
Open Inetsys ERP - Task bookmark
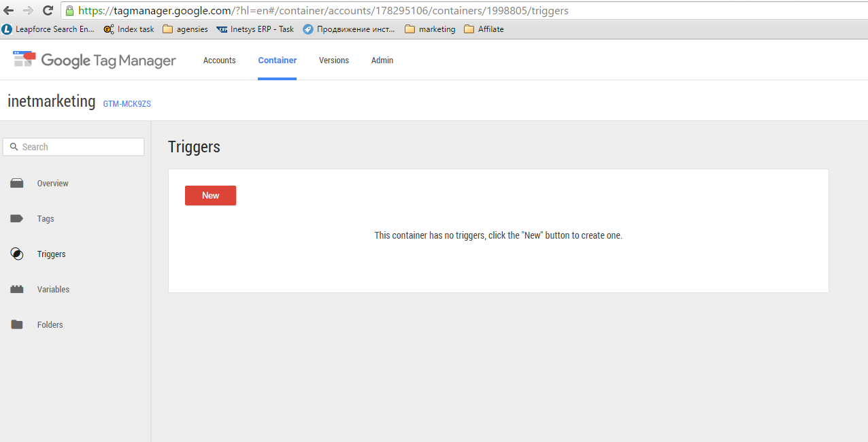tap(255, 29)
